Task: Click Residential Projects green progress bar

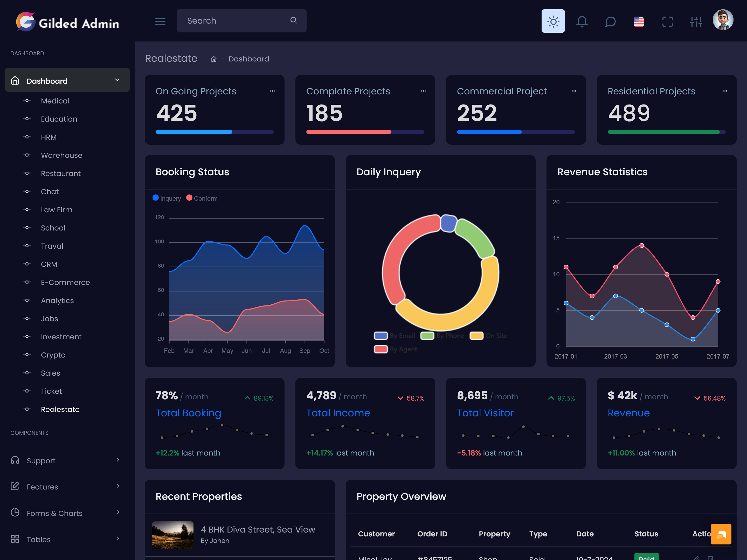Action: click(663, 132)
